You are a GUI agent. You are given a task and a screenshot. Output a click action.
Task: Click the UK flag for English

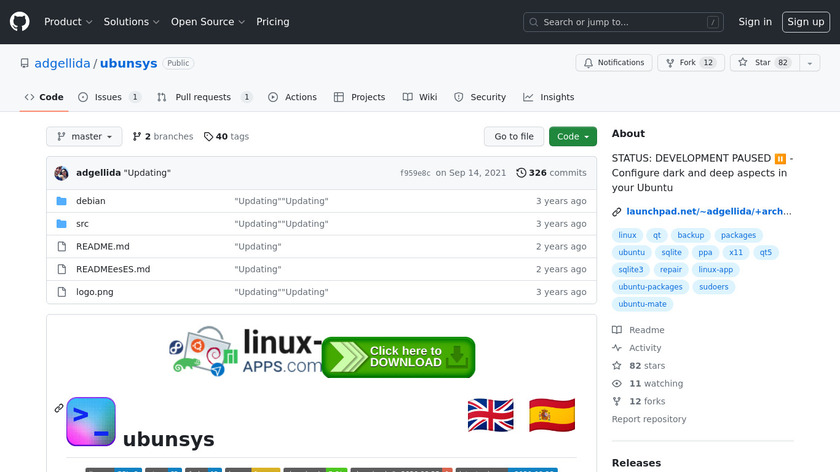[x=490, y=414]
